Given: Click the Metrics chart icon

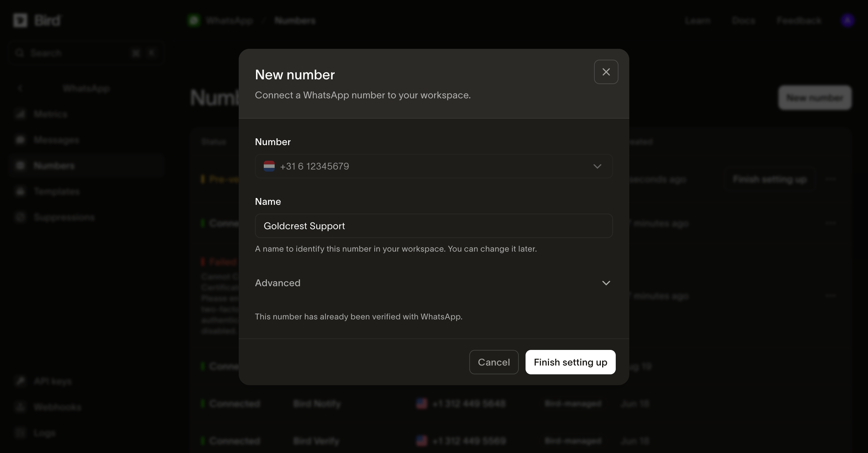Looking at the screenshot, I should point(20,114).
